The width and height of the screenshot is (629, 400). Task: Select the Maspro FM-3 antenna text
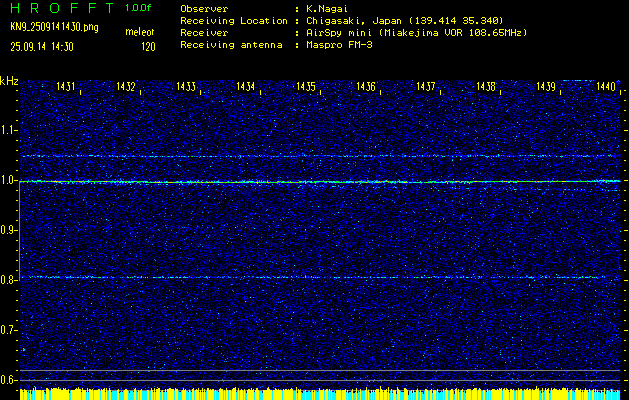[x=339, y=45]
